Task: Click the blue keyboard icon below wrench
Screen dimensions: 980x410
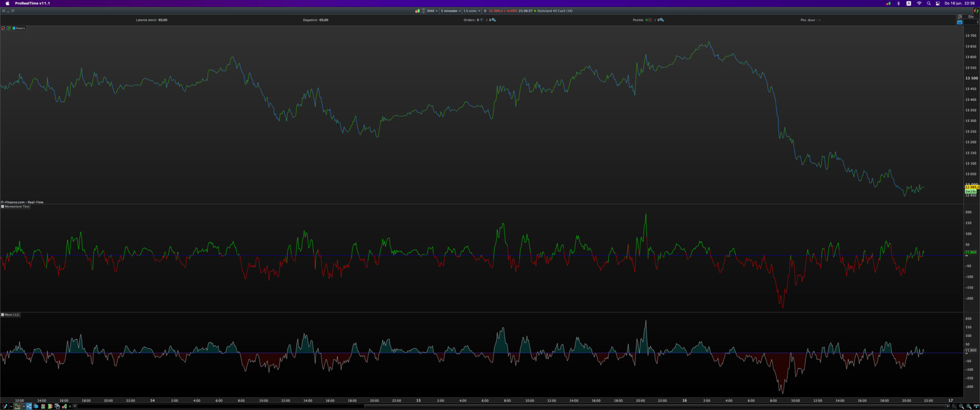Action: coord(959,22)
